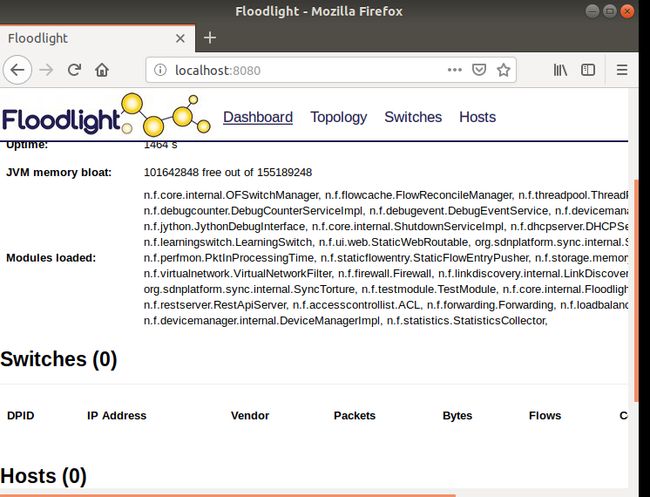Screen dimensions: 650x497
Task: Click the Hosts (0) heading
Action: tap(44, 475)
